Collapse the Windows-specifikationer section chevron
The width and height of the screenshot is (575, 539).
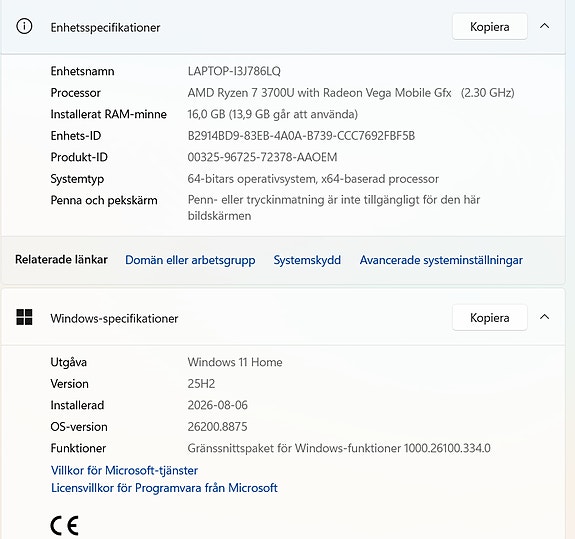tap(545, 317)
